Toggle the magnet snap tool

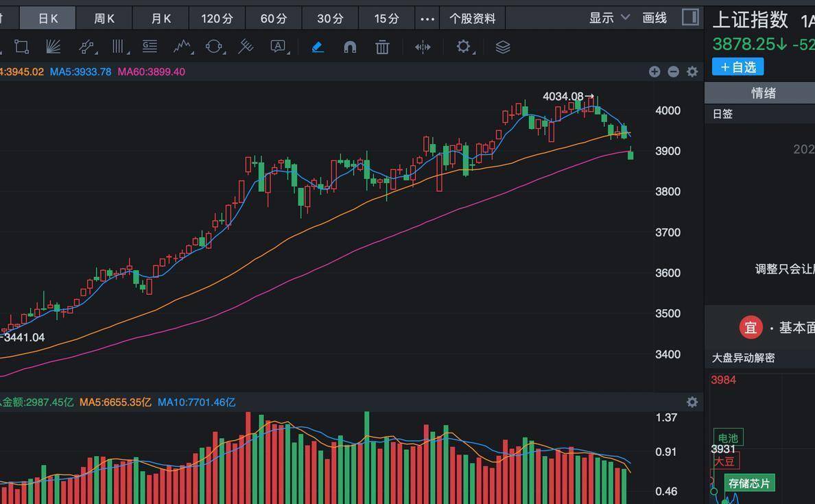click(x=350, y=47)
